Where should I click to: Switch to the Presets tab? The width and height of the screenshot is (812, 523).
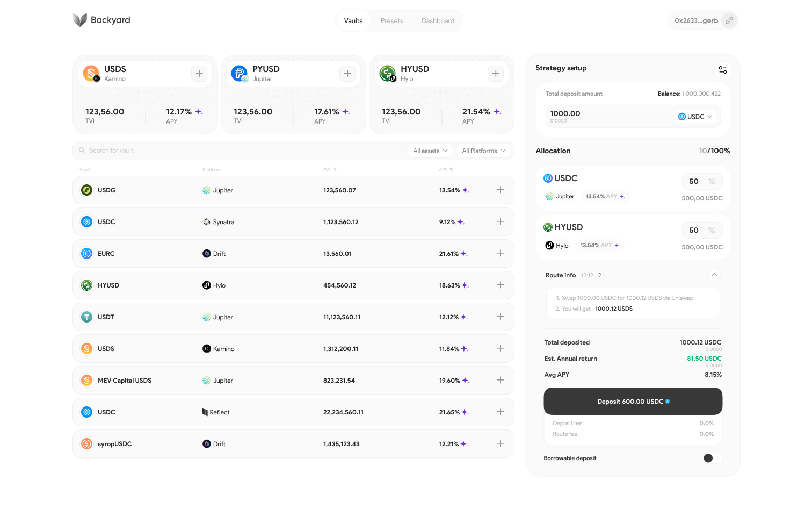pos(392,21)
